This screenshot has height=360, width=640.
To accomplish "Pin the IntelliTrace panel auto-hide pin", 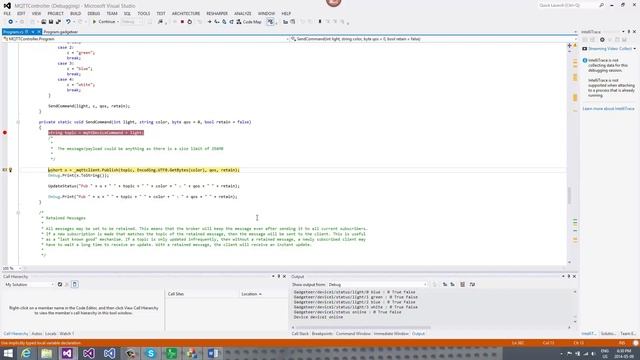I will coord(629,31).
